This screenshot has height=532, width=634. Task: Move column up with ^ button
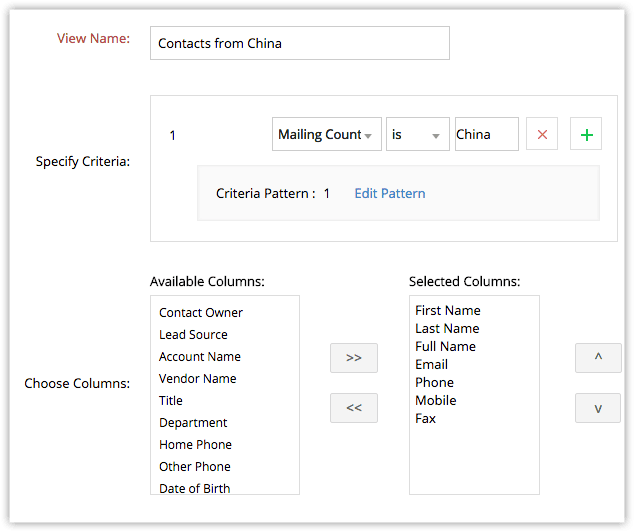(x=598, y=357)
